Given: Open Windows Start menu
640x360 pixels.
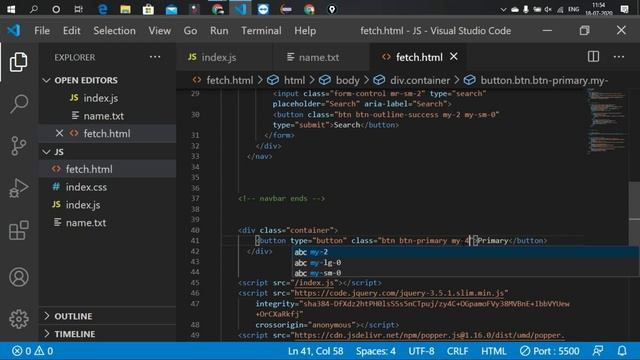Looking at the screenshot, I should click(x=11, y=9).
